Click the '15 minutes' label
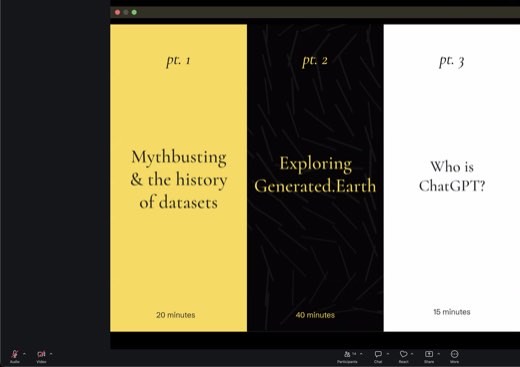Image resolution: width=520 pixels, height=367 pixels. tap(452, 312)
